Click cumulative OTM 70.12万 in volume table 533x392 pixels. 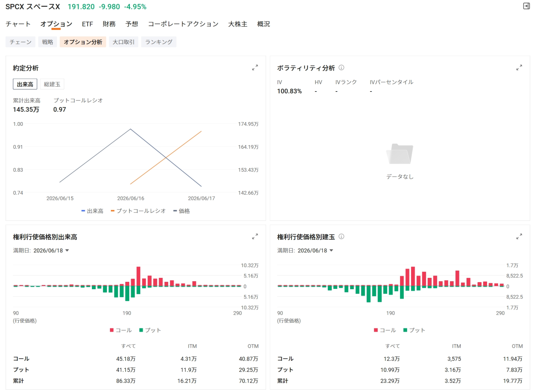[x=249, y=381]
